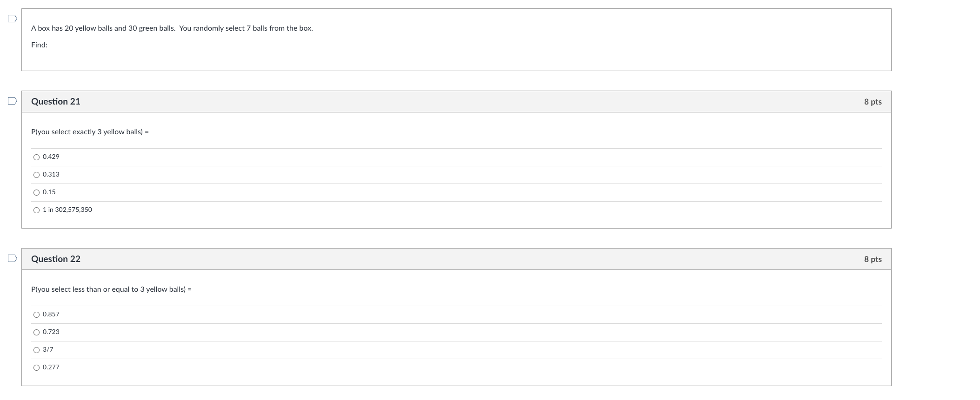Pick the 1 in 302,575,350 option
The height and width of the screenshot is (400, 980).
[36, 210]
